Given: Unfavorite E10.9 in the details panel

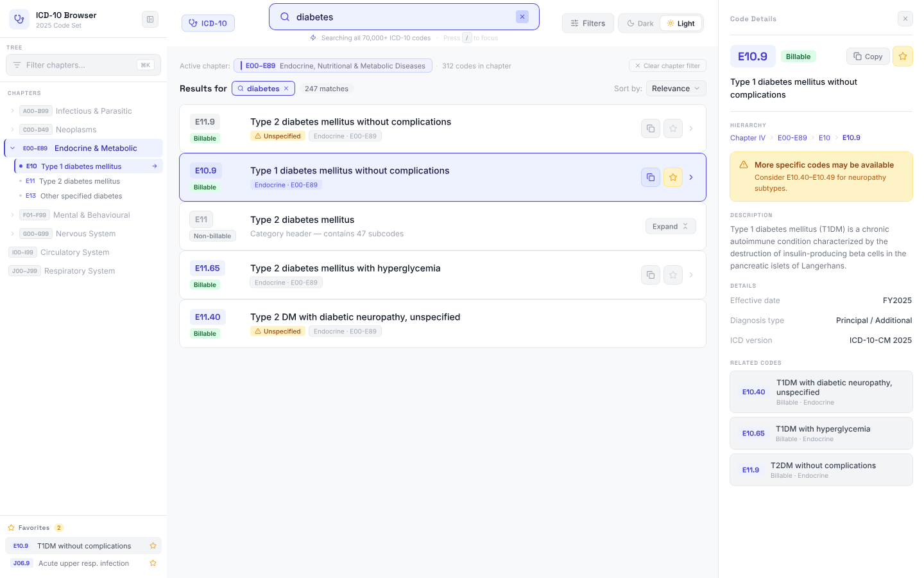Looking at the screenshot, I should (902, 57).
